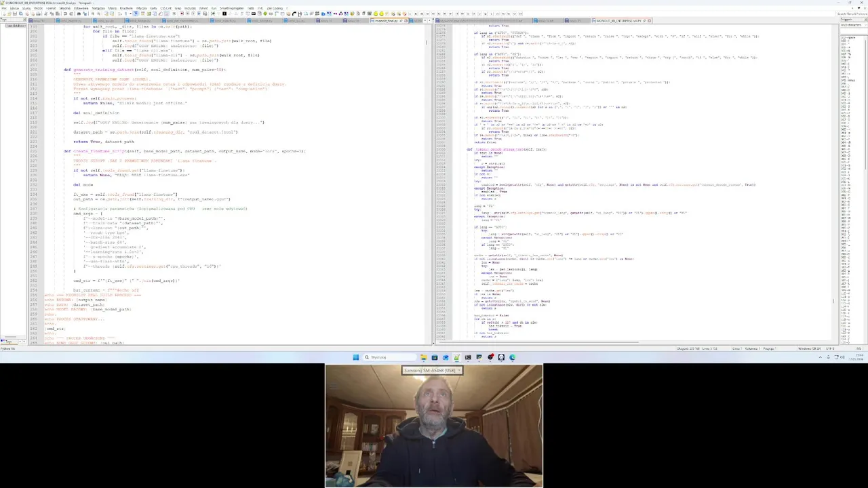This screenshot has height=488, width=868.
Task: Click the UTF-8 encoding status bar entry
Action: coord(830,348)
